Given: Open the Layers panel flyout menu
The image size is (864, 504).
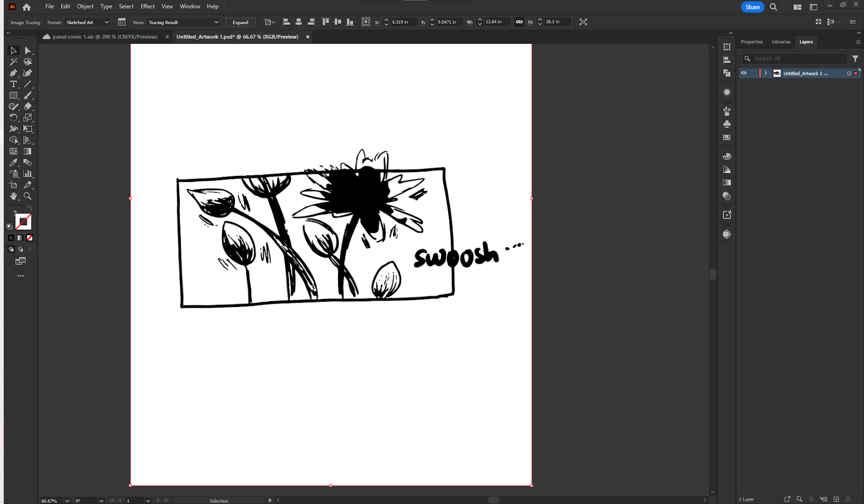Looking at the screenshot, I should click(x=858, y=42).
